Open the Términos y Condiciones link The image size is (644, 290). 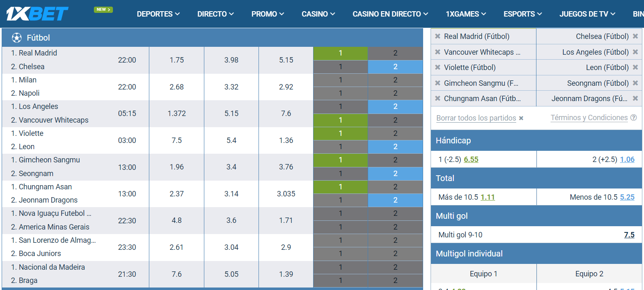[589, 118]
